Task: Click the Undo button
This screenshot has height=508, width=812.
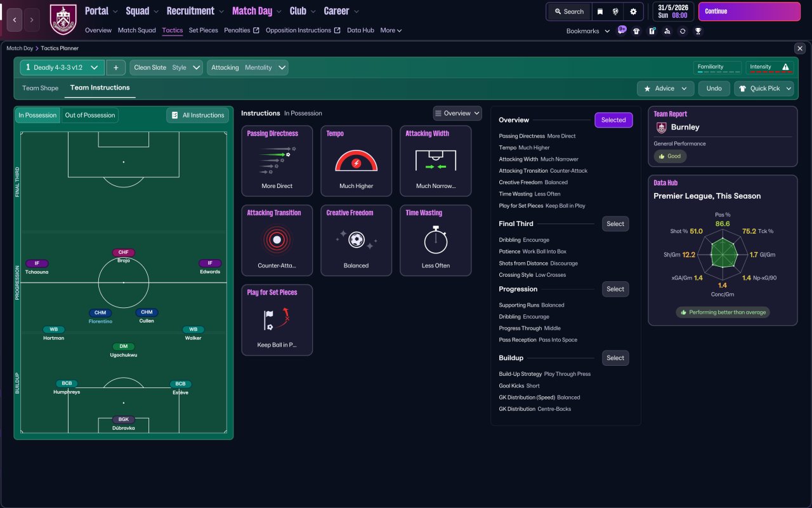Action: pyautogui.click(x=714, y=88)
